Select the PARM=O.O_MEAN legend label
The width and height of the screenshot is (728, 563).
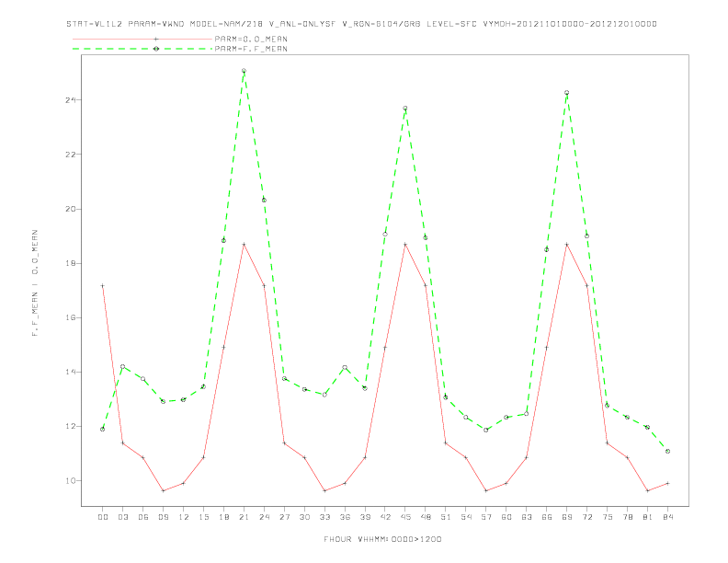[x=251, y=39]
